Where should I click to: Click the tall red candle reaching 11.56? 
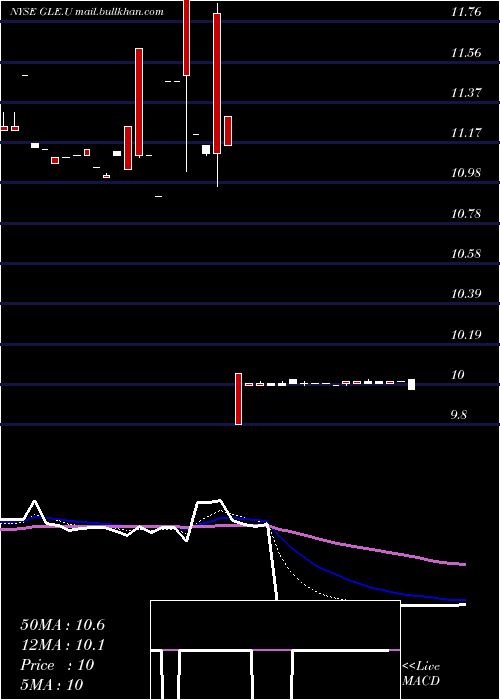tap(139, 102)
